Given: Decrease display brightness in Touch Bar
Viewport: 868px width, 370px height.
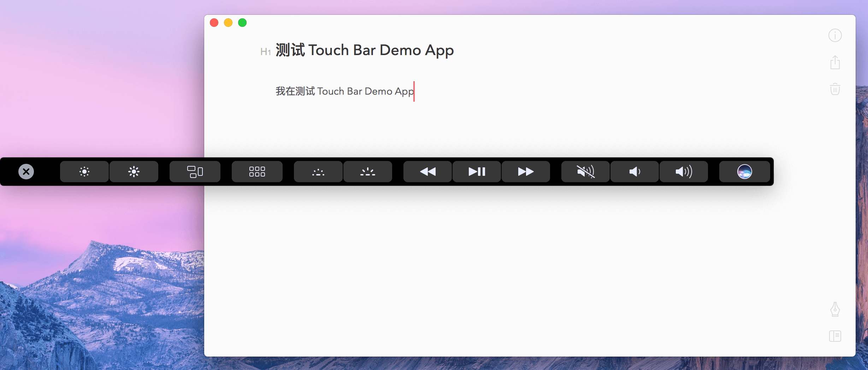Looking at the screenshot, I should 84,172.
